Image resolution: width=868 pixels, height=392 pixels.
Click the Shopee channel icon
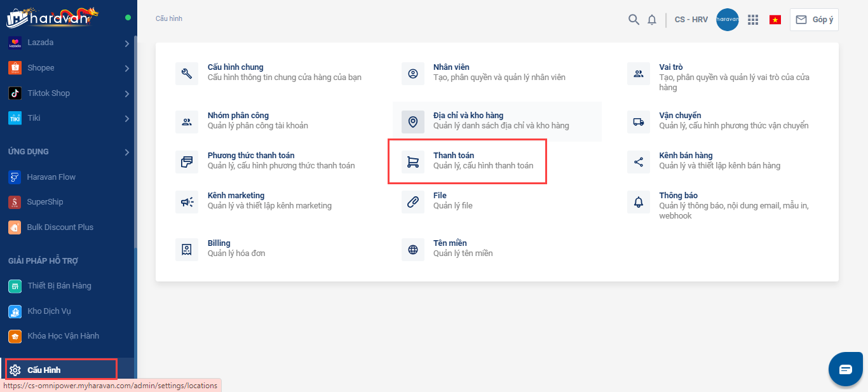(15, 68)
